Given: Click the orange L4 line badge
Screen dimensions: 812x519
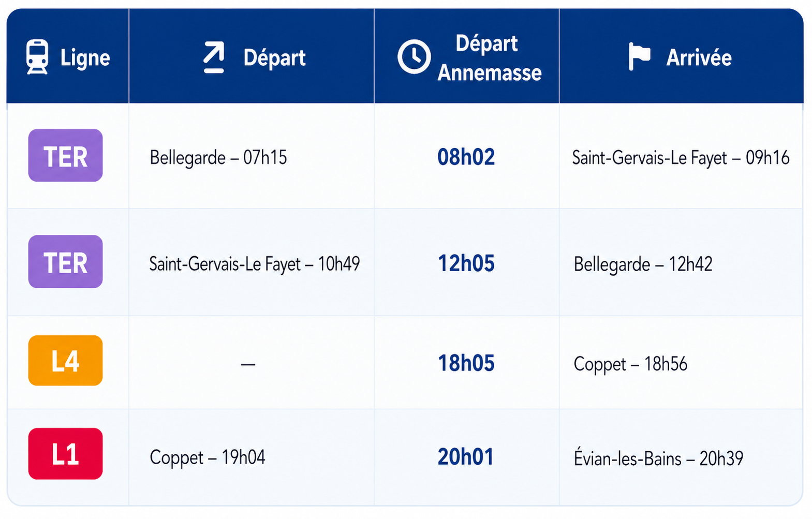Looking at the screenshot, I should coord(65,361).
